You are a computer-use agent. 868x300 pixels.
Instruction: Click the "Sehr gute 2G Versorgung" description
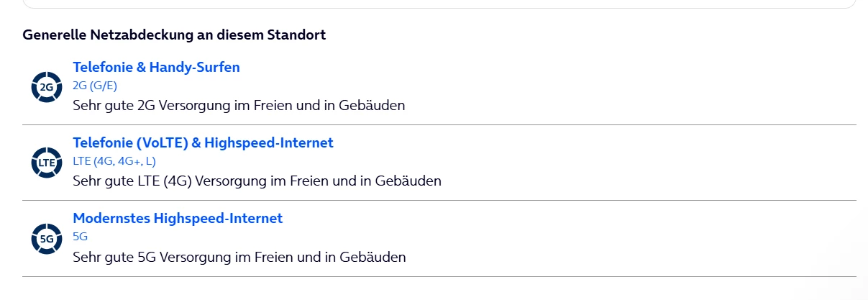(x=239, y=105)
